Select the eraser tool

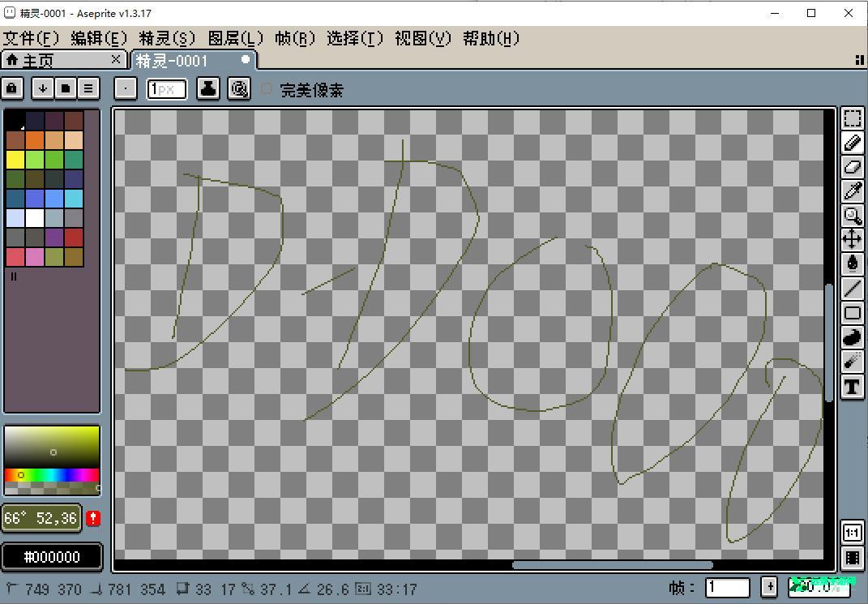pyautogui.click(x=853, y=167)
